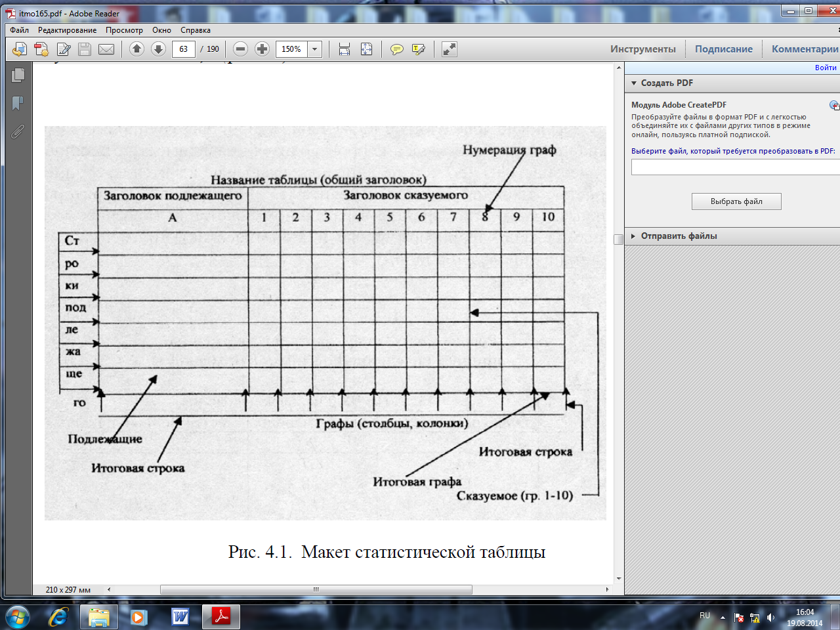Click the Read mode expand icon
The height and width of the screenshot is (630, 840).
(450, 49)
